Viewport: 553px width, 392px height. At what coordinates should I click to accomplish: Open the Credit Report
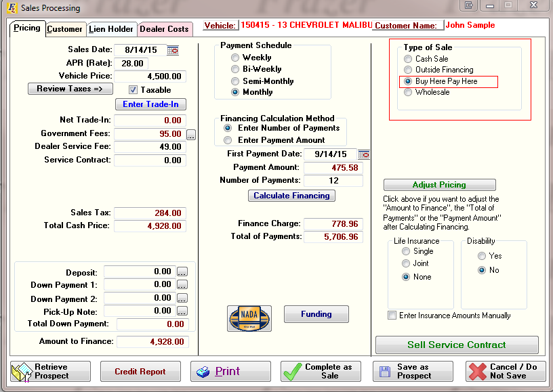pos(140,372)
